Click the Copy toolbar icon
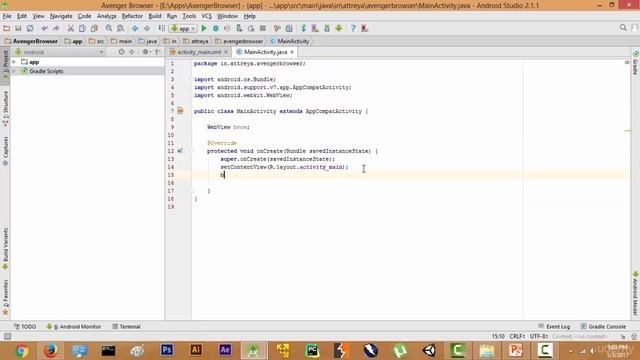 point(82,28)
